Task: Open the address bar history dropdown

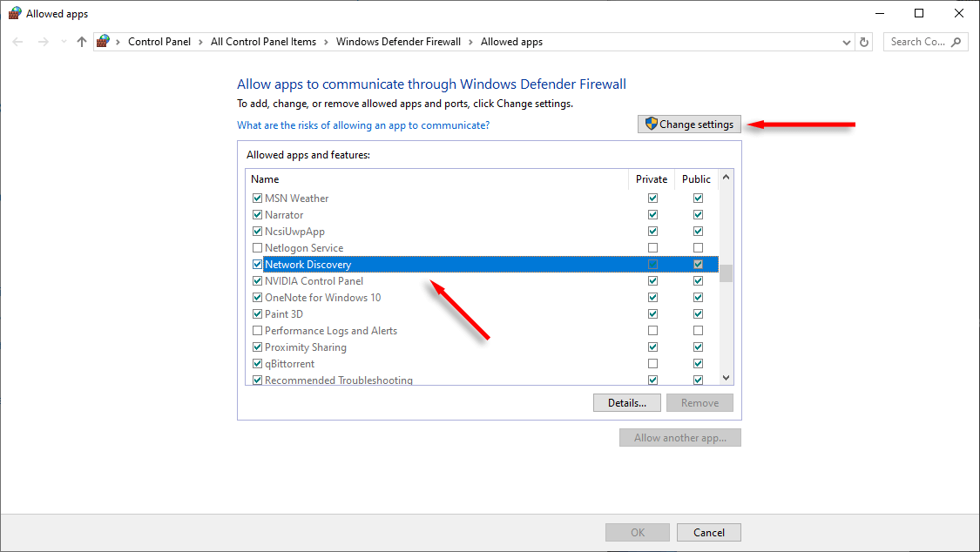Action: [x=847, y=42]
